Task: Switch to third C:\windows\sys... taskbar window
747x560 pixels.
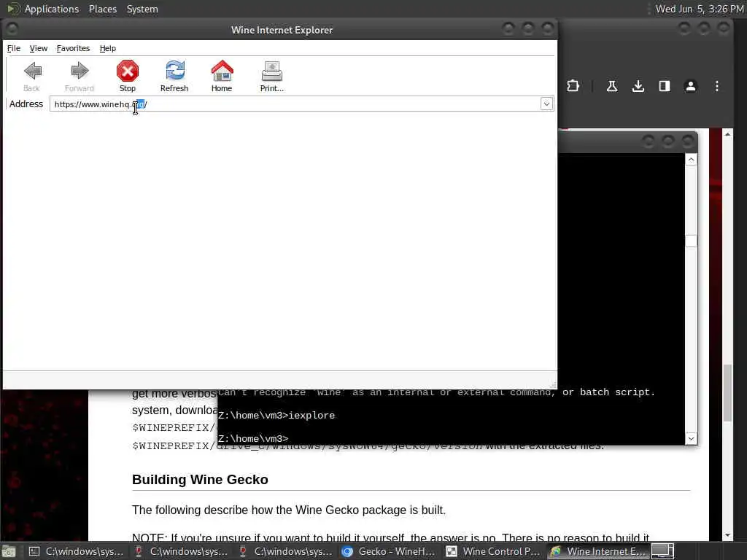Action: (x=285, y=551)
